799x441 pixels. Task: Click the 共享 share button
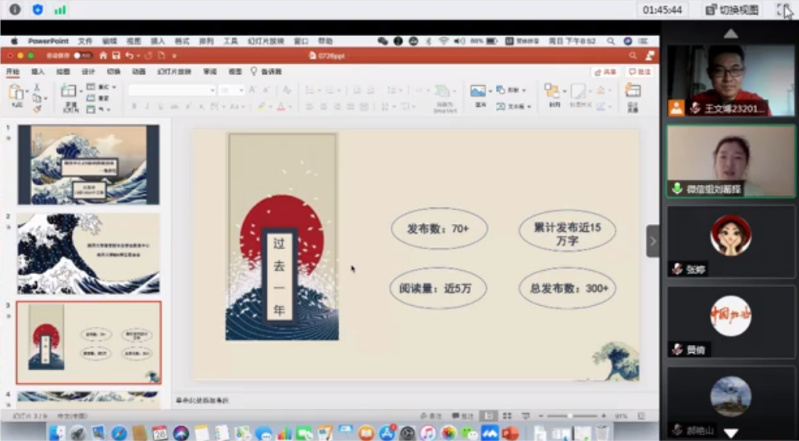coord(606,72)
